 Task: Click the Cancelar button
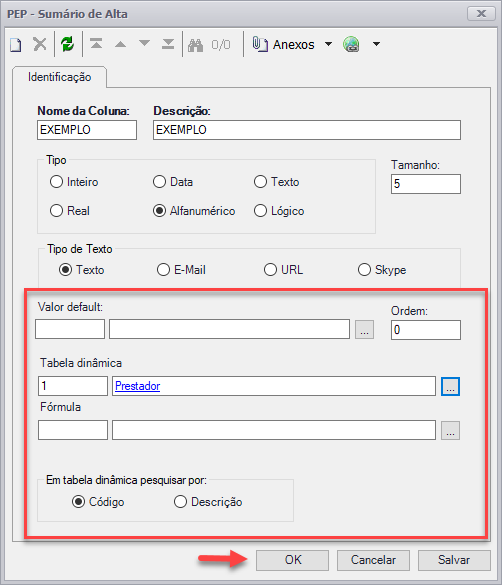(373, 560)
